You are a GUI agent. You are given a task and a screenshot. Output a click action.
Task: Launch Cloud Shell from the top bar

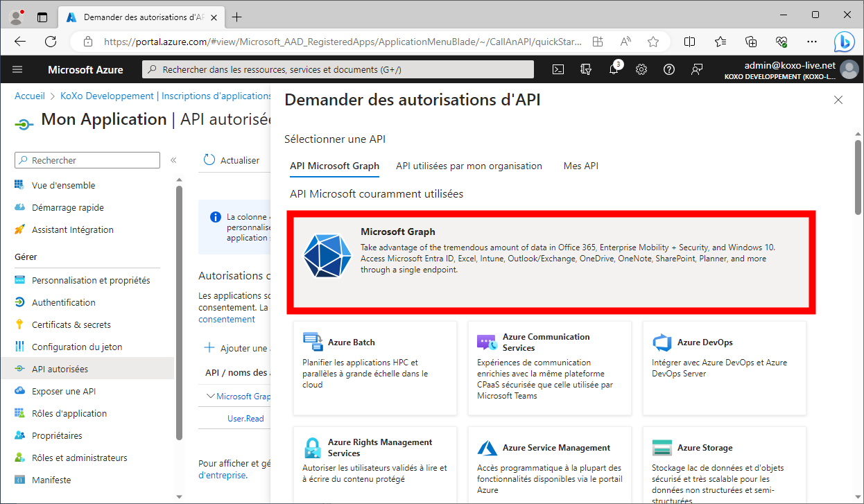[x=558, y=69]
